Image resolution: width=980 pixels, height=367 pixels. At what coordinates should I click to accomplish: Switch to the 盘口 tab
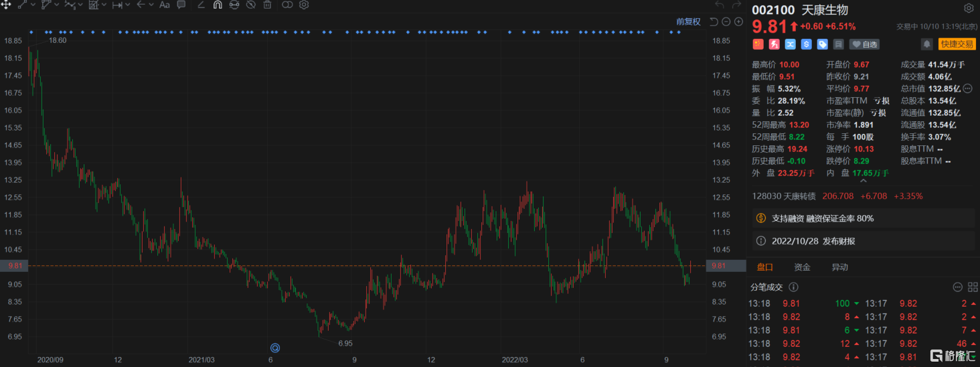pos(765,267)
